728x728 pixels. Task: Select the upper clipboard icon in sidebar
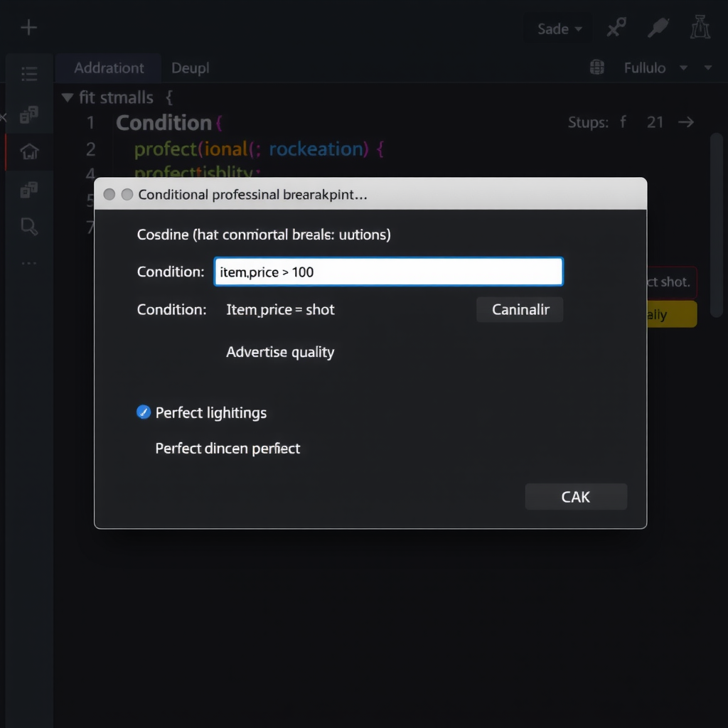click(x=29, y=114)
